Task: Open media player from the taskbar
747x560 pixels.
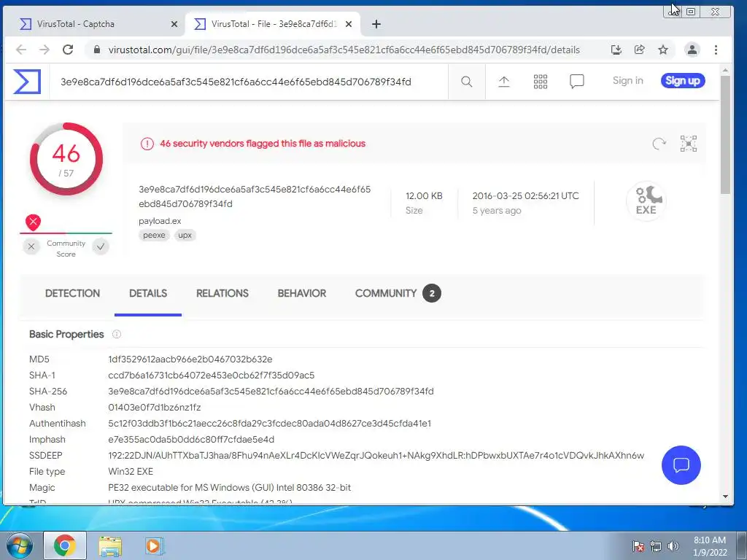Action: click(154, 545)
